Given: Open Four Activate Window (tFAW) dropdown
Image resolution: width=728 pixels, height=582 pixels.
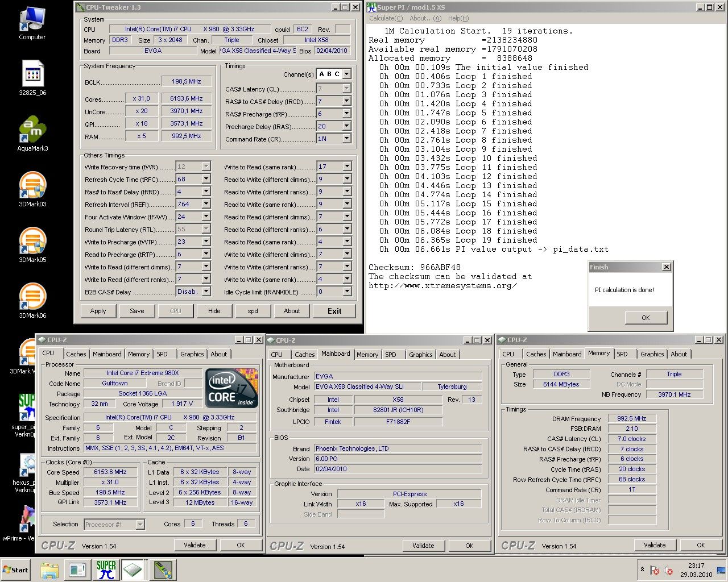Looking at the screenshot, I should coord(206,217).
